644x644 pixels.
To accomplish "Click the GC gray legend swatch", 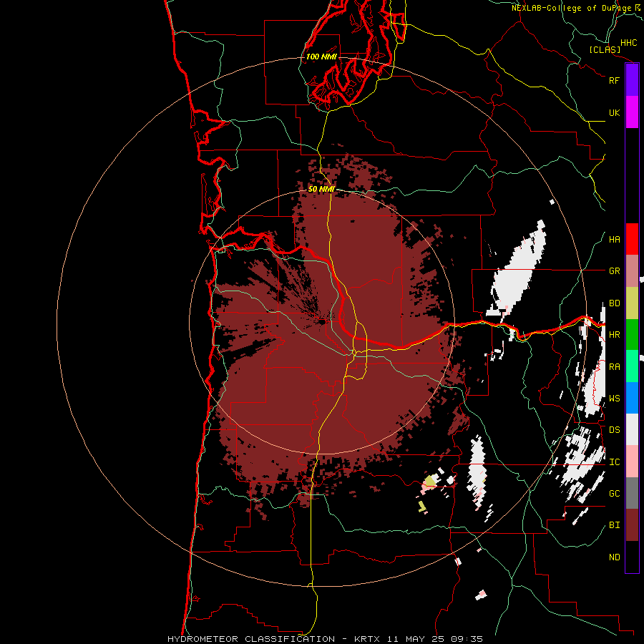I will coord(632,493).
